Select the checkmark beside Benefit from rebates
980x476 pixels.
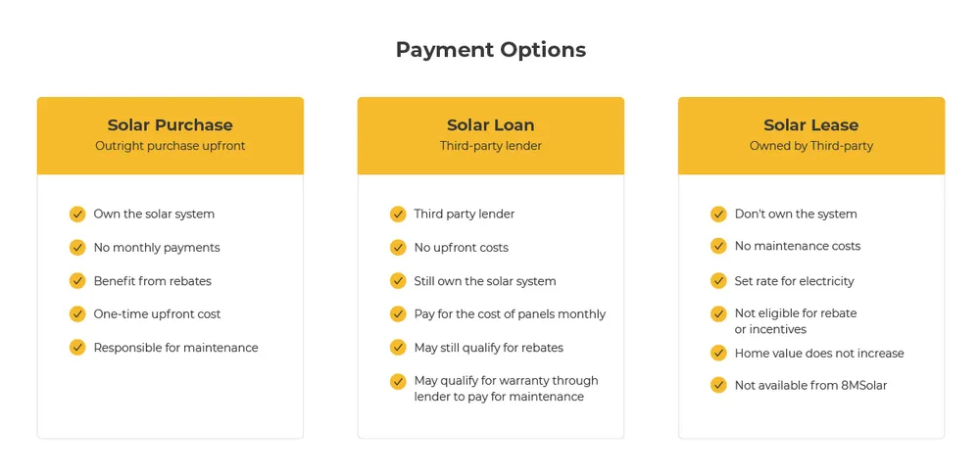tap(77, 281)
